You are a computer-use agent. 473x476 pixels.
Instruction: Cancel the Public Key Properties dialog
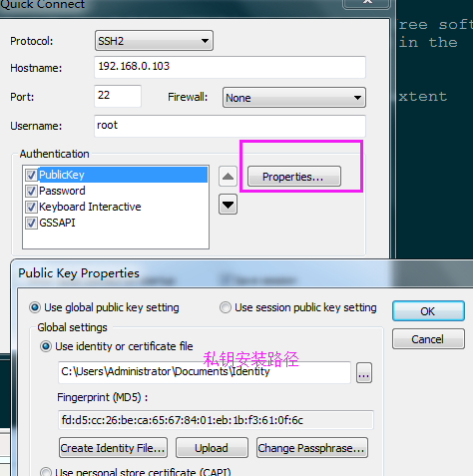pyautogui.click(x=428, y=339)
